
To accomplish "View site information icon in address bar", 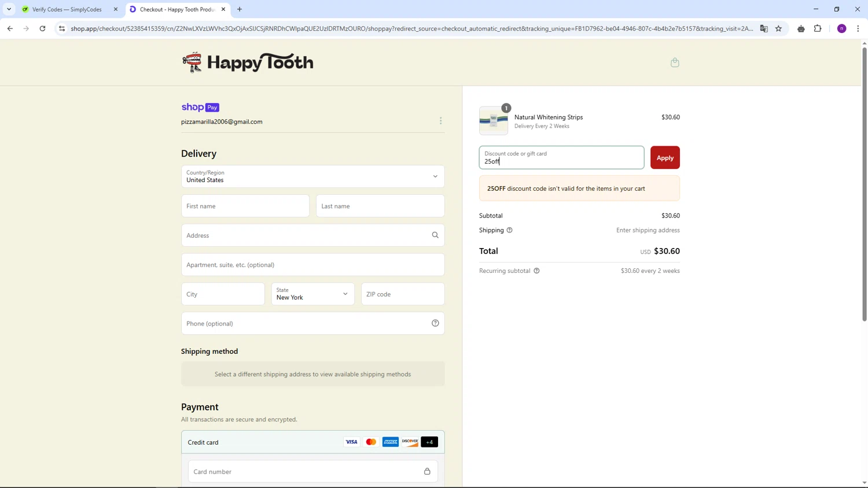I will [62, 28].
